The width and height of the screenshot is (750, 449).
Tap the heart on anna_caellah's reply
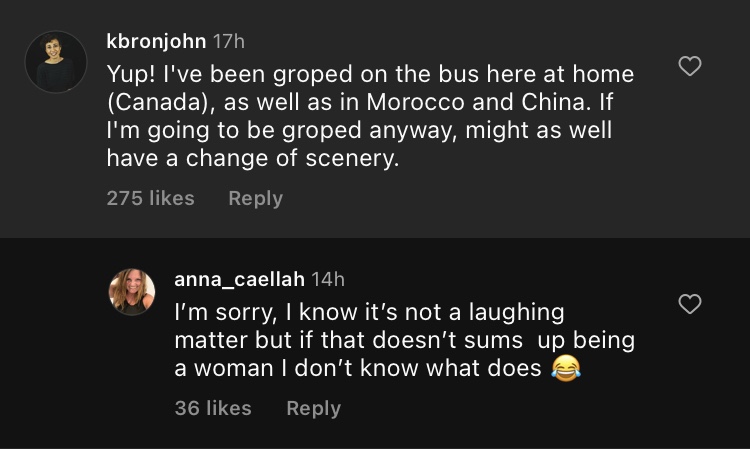click(x=690, y=304)
